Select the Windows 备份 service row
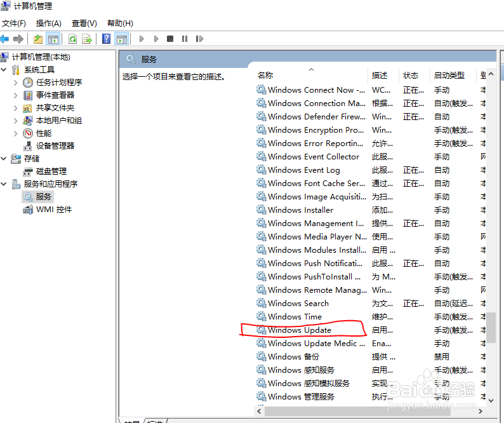This screenshot has height=423, width=504. tap(371, 357)
